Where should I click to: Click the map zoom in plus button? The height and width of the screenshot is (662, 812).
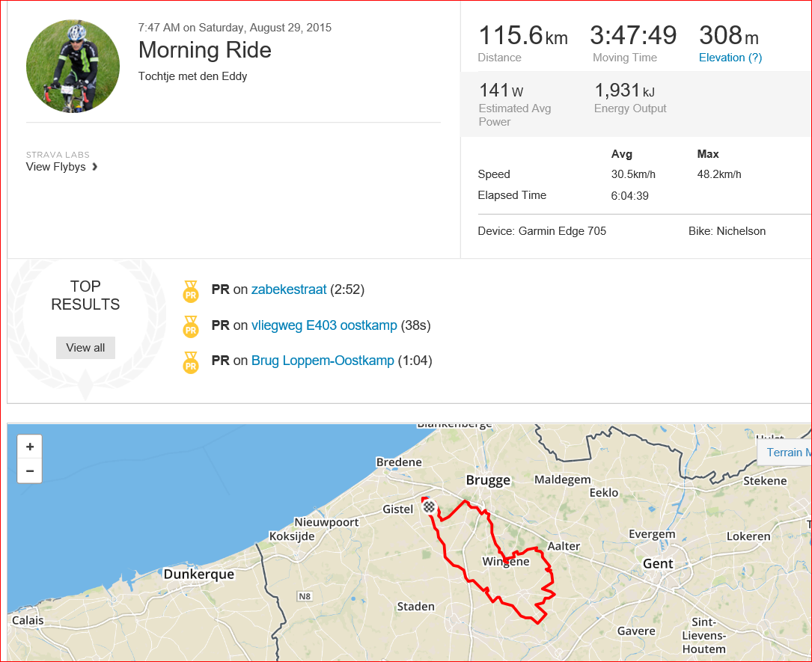tap(29, 447)
